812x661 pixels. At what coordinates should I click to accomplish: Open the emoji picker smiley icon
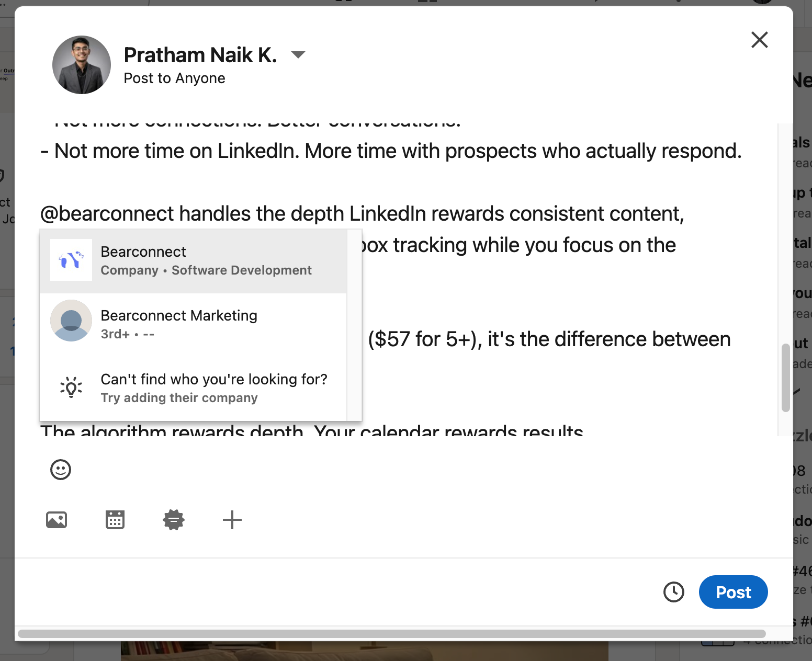tap(61, 470)
